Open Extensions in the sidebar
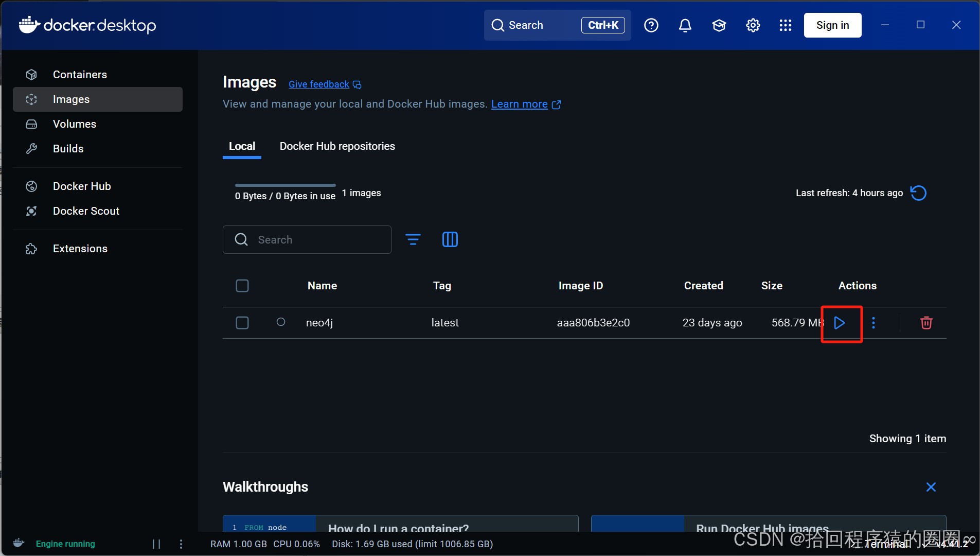This screenshot has height=556, width=980. click(x=98, y=249)
